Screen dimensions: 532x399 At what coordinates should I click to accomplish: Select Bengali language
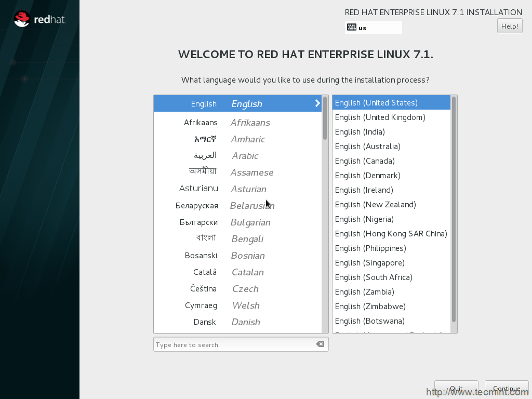coord(237,239)
